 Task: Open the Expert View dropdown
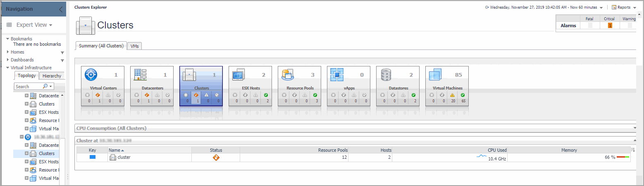[34, 25]
